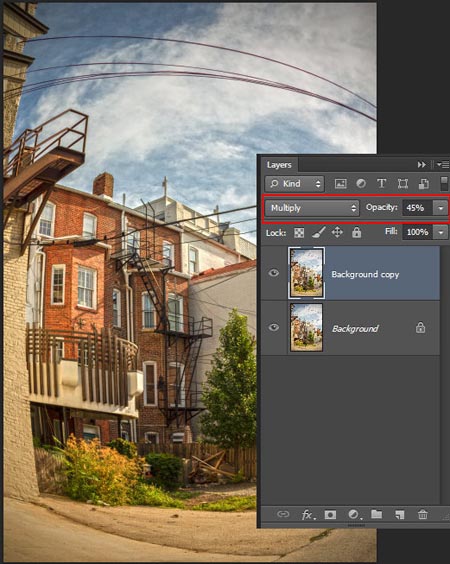Image resolution: width=450 pixels, height=564 pixels.
Task: Open the Layers panel flyout menu
Action: 443,165
